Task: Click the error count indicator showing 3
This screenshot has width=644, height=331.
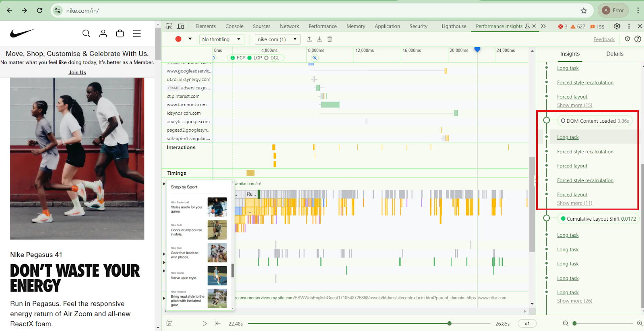Action: tap(563, 27)
